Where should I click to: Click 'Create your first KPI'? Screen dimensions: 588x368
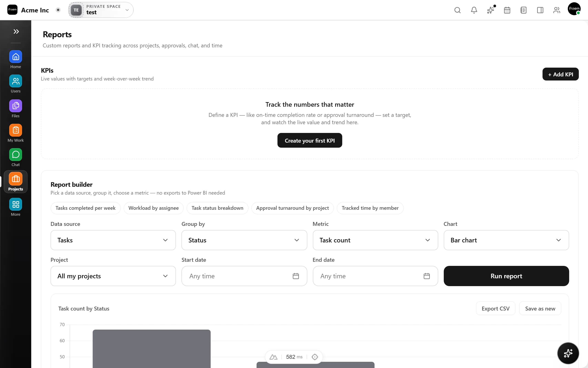[310, 141]
